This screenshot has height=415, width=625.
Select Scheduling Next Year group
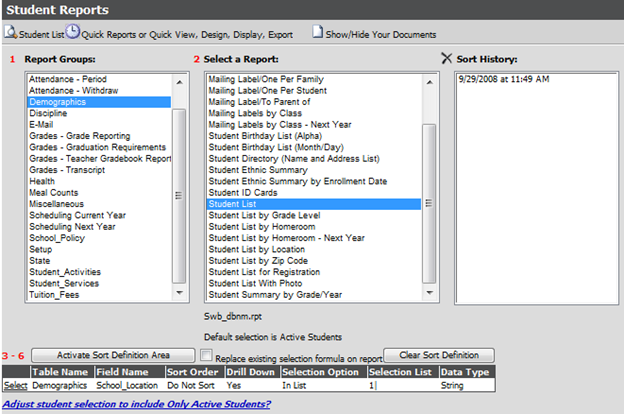point(99,227)
